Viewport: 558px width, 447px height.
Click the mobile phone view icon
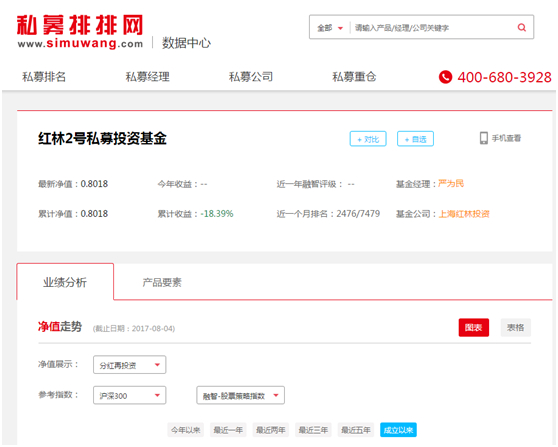click(484, 138)
